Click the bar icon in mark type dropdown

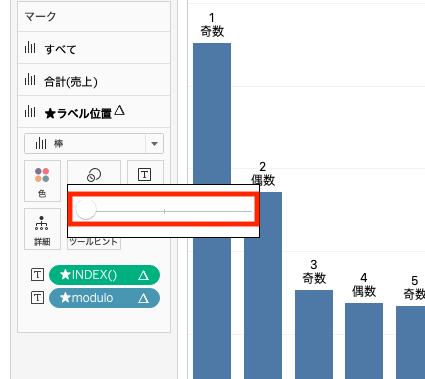point(41,144)
